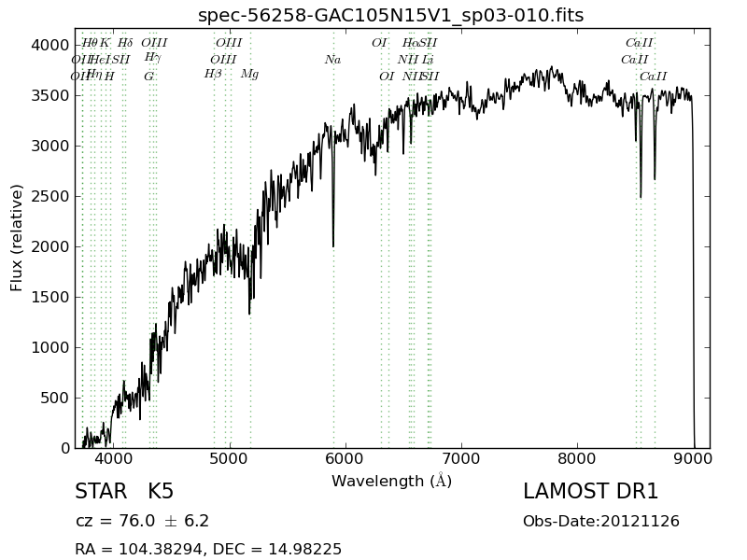
Task: Select the Hβ line label
Action: coord(213,75)
